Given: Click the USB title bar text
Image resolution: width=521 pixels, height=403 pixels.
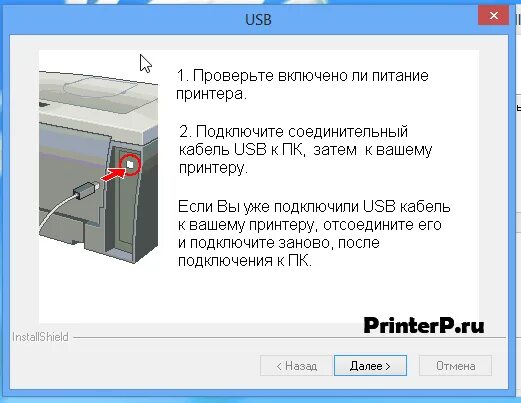Looking at the screenshot, I should pyautogui.click(x=258, y=20).
